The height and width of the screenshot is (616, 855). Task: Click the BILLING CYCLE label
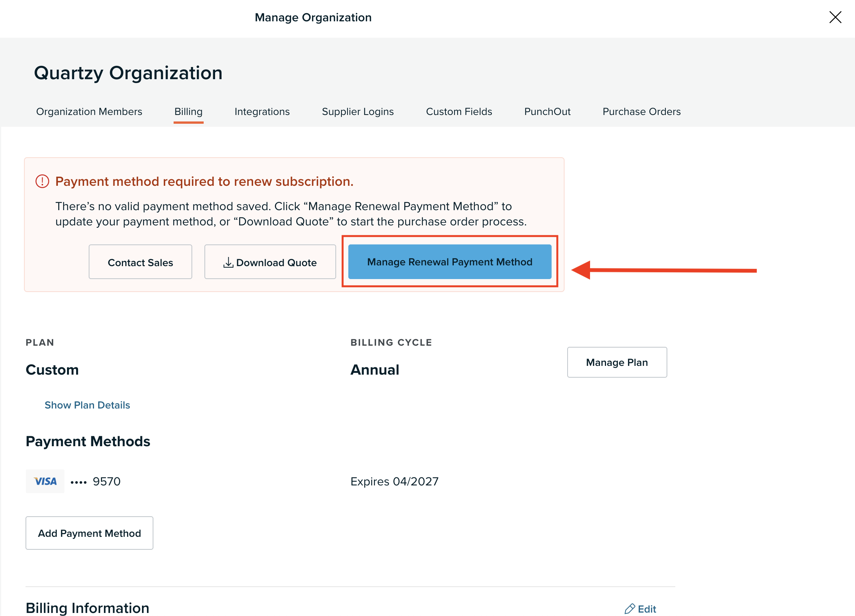pos(391,342)
